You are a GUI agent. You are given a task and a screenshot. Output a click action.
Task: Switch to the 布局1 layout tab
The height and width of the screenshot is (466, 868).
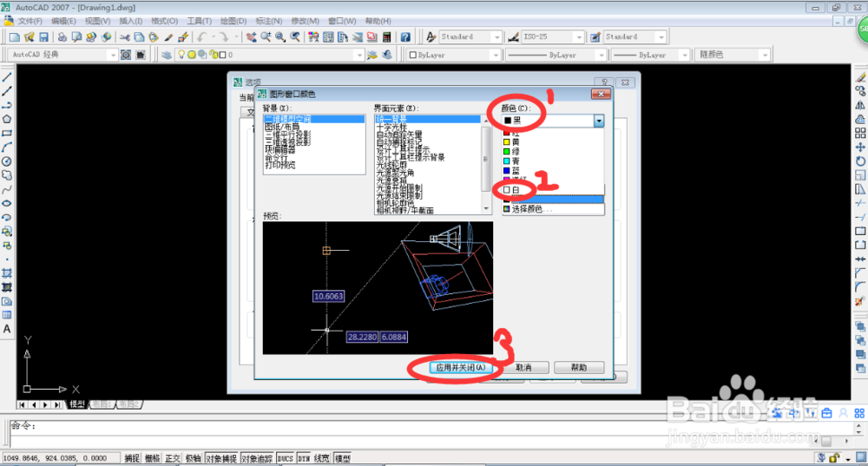(x=102, y=404)
